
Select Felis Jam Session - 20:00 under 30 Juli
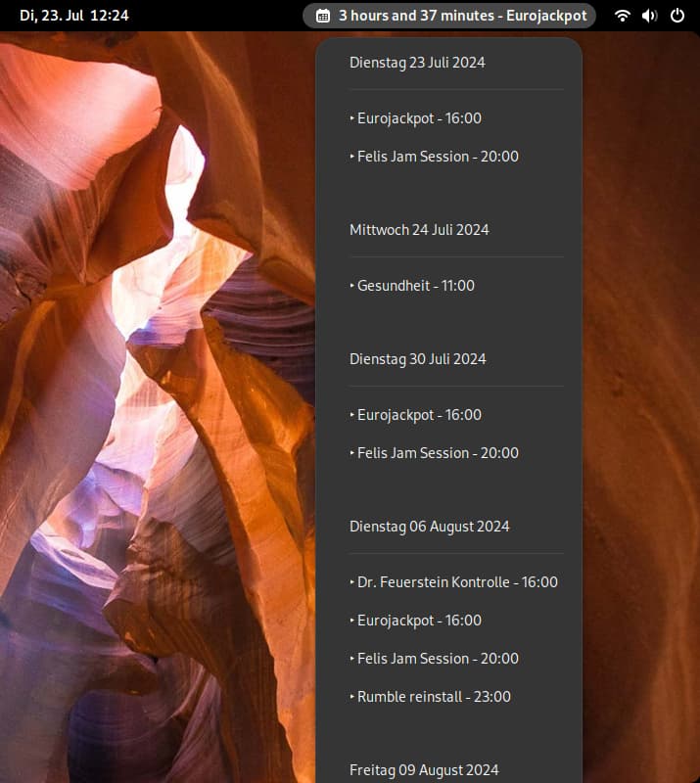(x=434, y=453)
